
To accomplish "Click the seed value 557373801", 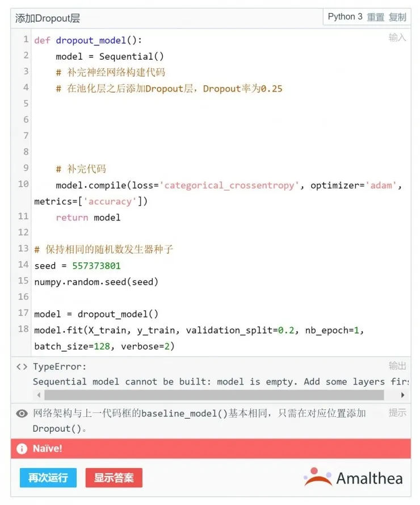I will (x=96, y=266).
